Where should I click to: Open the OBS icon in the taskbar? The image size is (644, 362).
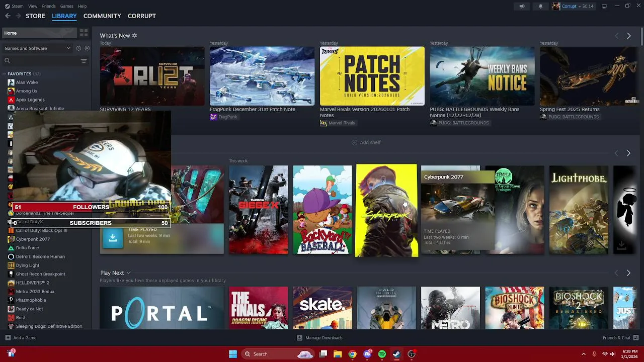[412, 354]
